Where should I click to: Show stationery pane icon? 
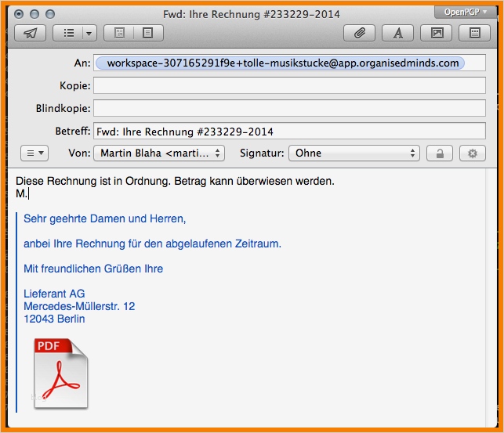click(x=475, y=33)
